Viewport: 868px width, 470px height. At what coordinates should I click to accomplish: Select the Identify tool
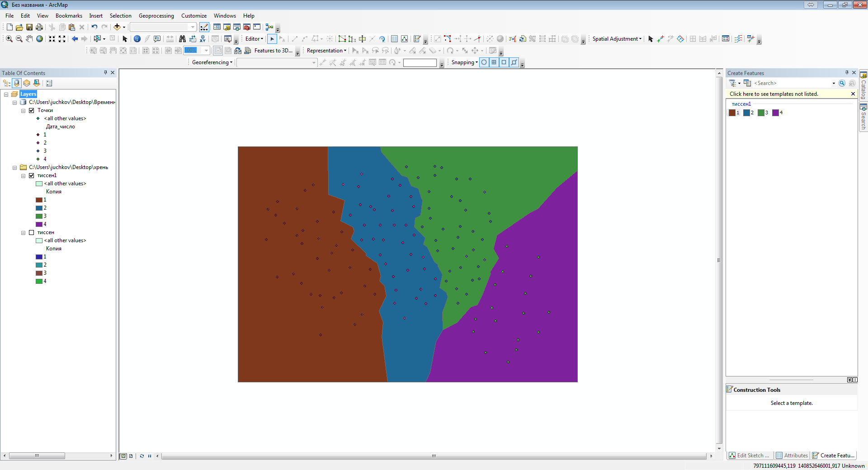(x=137, y=39)
